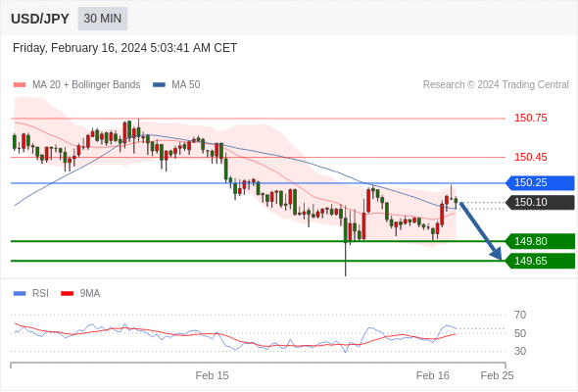Click the RSI axis value 70
The image size is (578, 392).
click(520, 316)
